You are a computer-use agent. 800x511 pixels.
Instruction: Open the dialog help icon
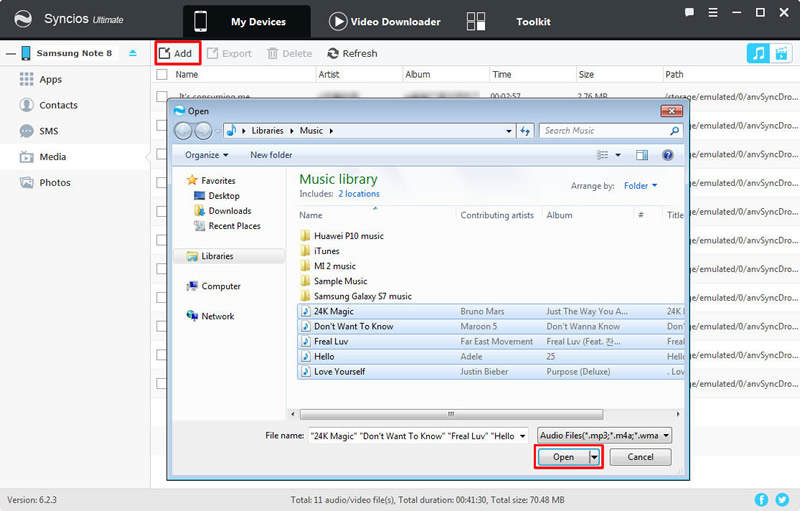[x=667, y=155]
